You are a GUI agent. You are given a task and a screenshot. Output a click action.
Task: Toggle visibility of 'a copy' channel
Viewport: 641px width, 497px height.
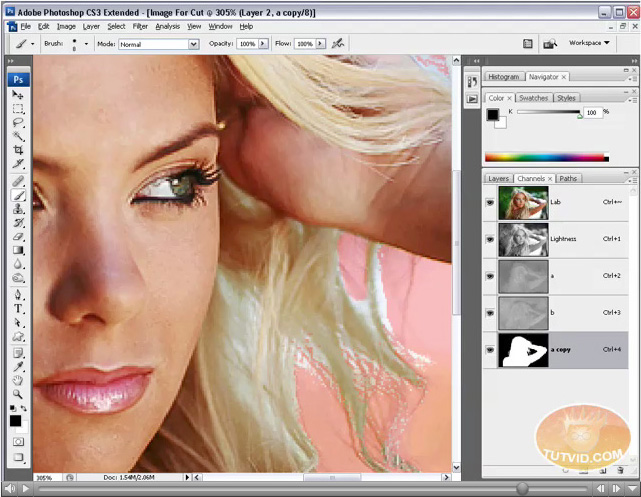(x=492, y=349)
